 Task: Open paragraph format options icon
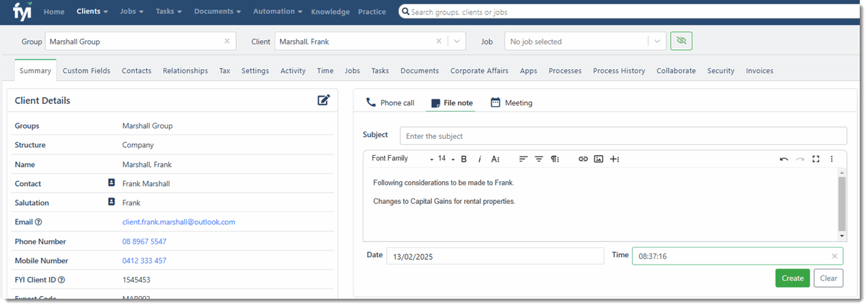(555, 159)
